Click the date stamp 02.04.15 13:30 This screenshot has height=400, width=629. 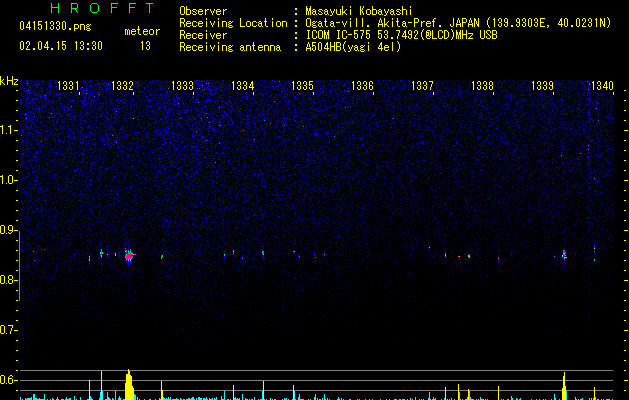61,46
